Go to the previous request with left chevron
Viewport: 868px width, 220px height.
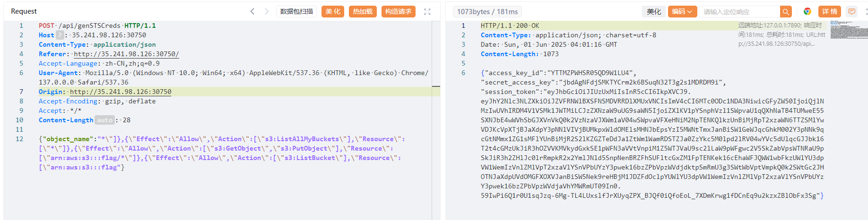(252, 11)
